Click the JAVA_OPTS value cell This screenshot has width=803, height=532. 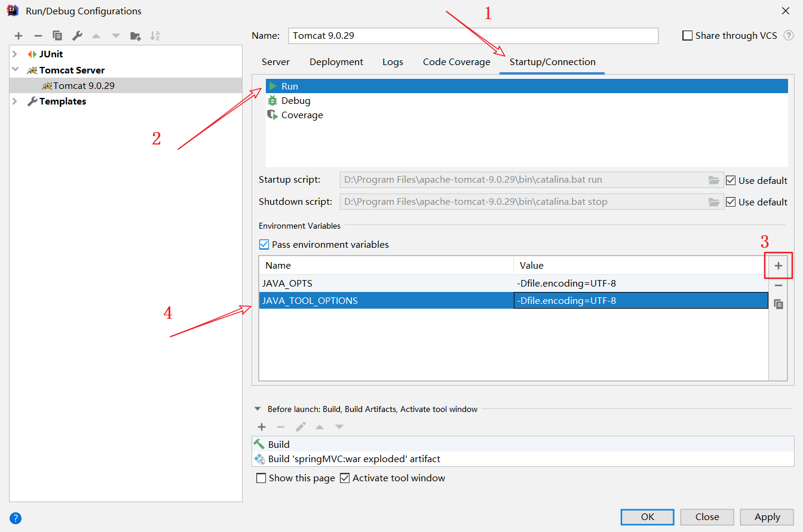point(641,283)
